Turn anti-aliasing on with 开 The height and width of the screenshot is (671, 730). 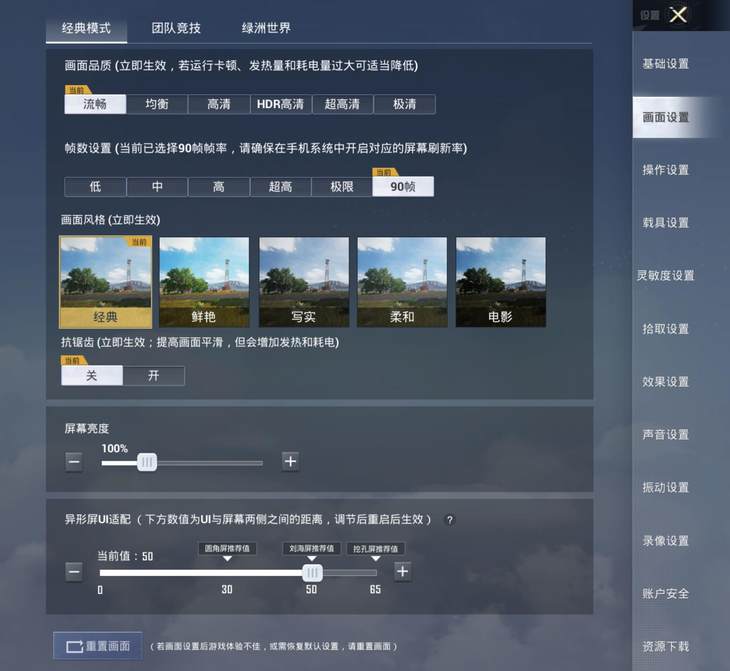154,375
